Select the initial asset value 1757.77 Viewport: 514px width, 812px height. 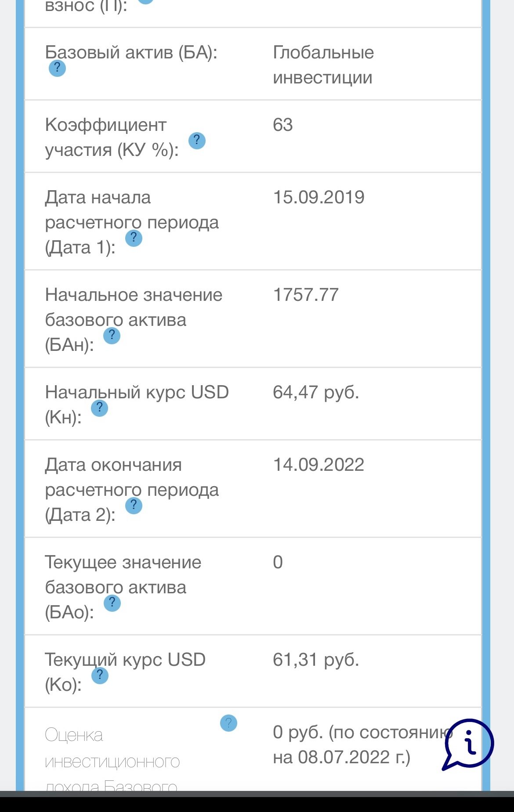306,295
